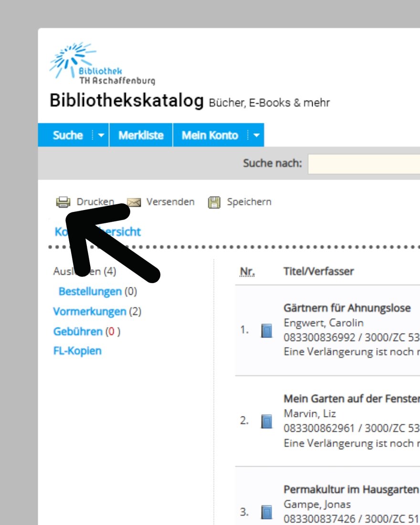Click the floppy disk Speichern icon

(x=214, y=202)
